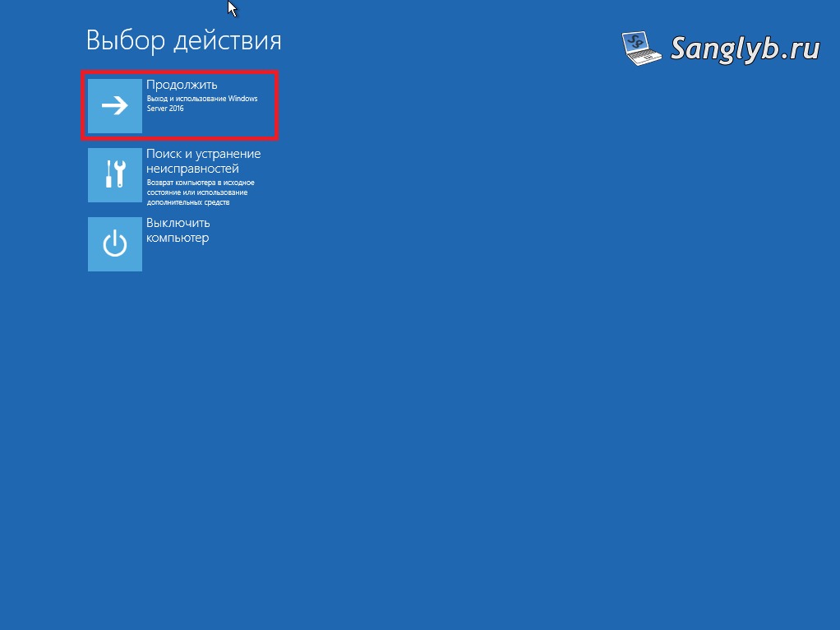Select the Продолжить option label
This screenshot has width=840, height=630.
tap(182, 85)
